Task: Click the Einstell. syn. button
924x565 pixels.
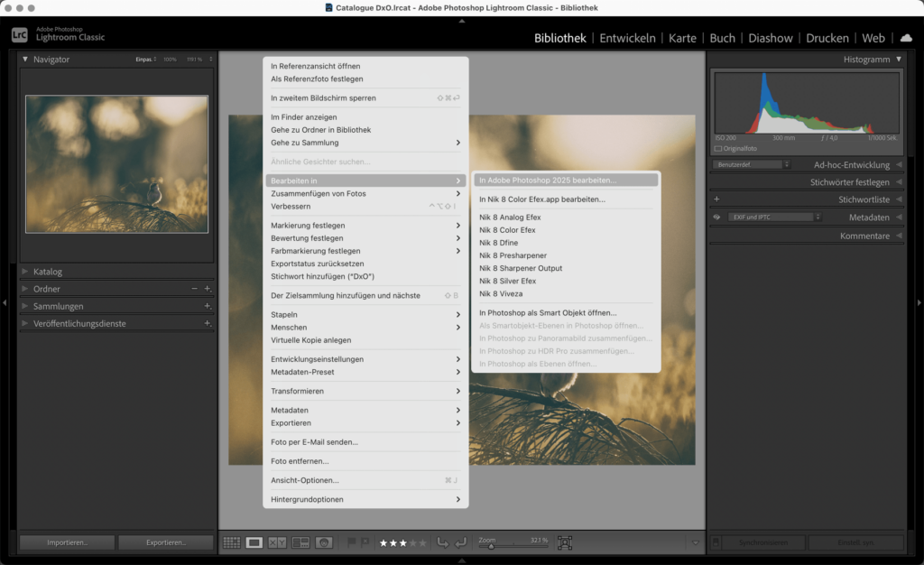Action: point(855,542)
